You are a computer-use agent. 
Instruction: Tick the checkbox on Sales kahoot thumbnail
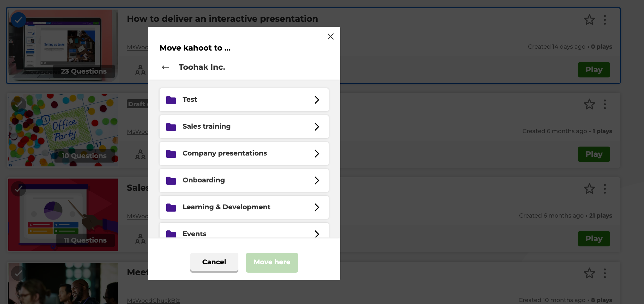(19, 189)
